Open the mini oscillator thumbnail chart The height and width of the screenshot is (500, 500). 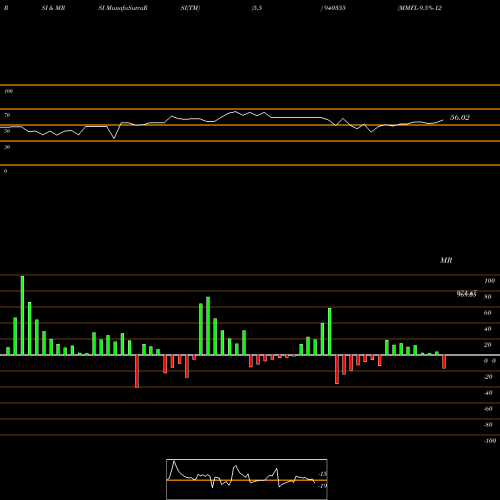[247, 479]
